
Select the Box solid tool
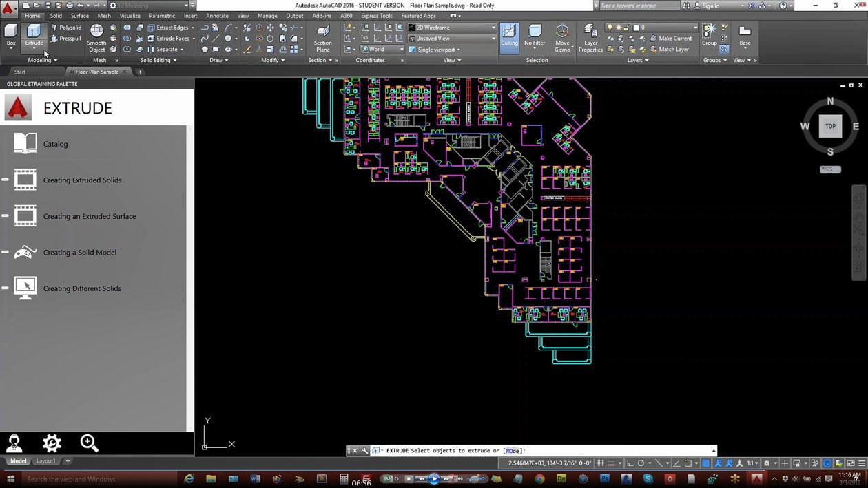pyautogui.click(x=11, y=36)
